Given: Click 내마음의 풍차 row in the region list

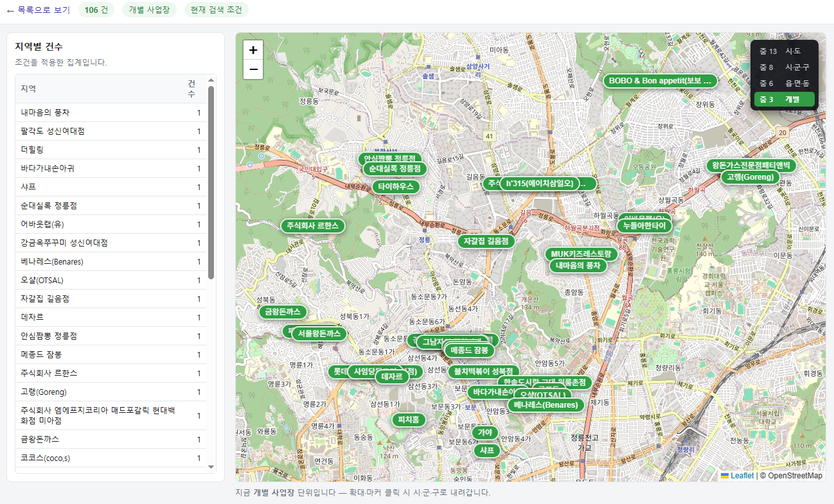Looking at the screenshot, I should (x=111, y=112).
